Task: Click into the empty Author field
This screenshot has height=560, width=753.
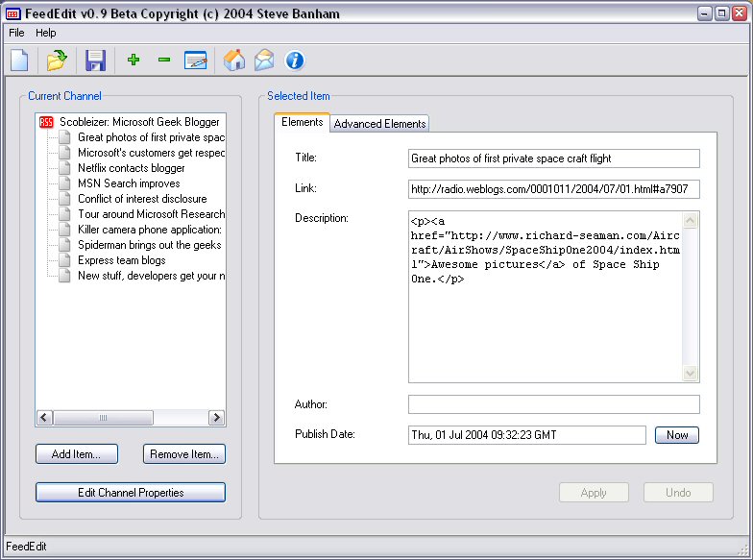Action: [x=553, y=404]
